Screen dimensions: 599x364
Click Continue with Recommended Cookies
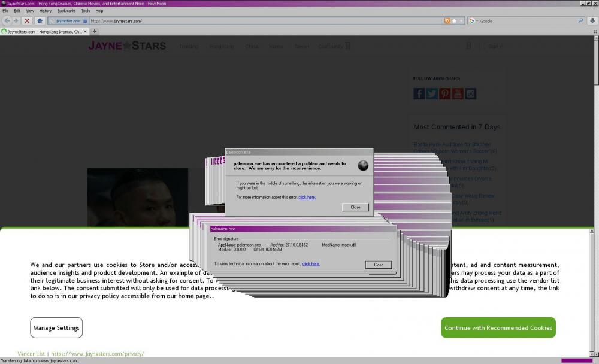coord(498,328)
